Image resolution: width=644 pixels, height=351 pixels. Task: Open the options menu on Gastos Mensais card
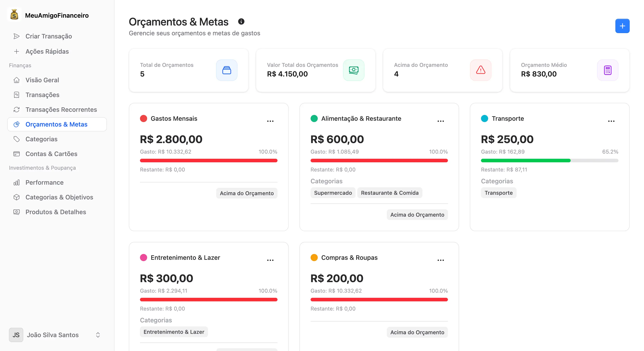[270, 121]
